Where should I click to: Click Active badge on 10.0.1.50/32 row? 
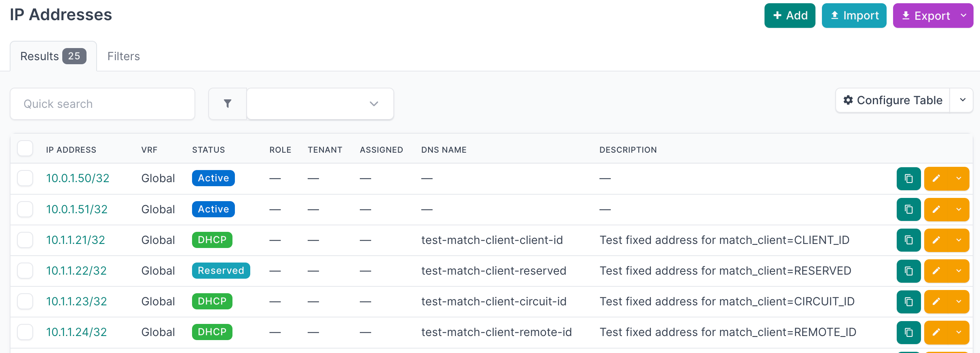[213, 178]
